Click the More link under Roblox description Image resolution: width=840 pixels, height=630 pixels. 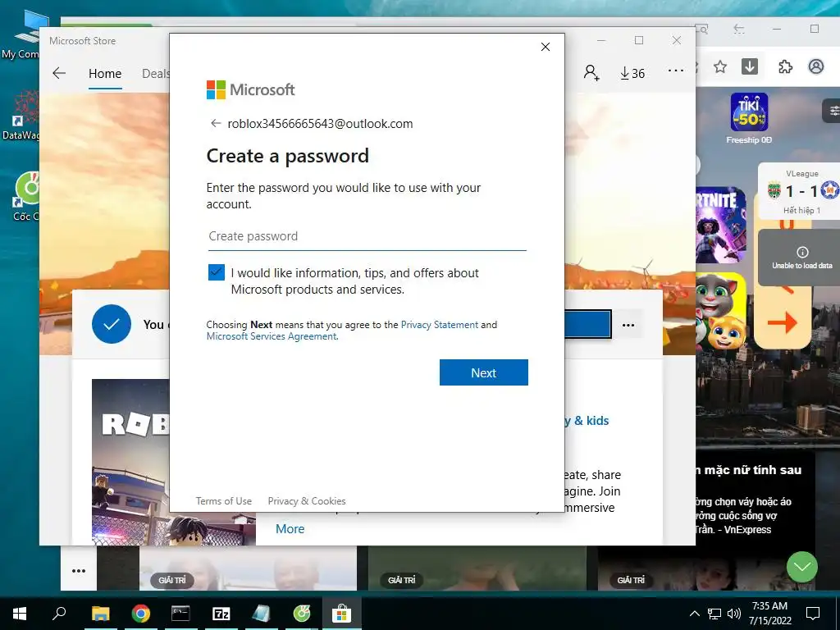point(290,529)
